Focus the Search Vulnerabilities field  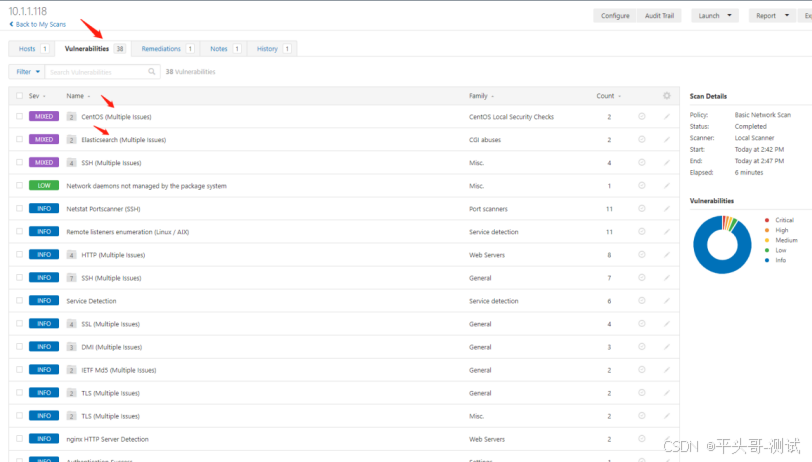pyautogui.click(x=102, y=71)
